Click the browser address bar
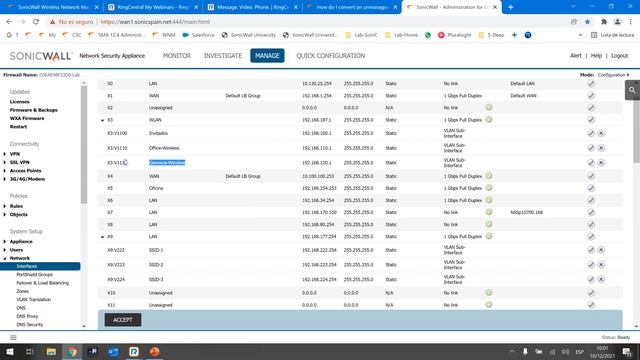 click(x=306, y=22)
